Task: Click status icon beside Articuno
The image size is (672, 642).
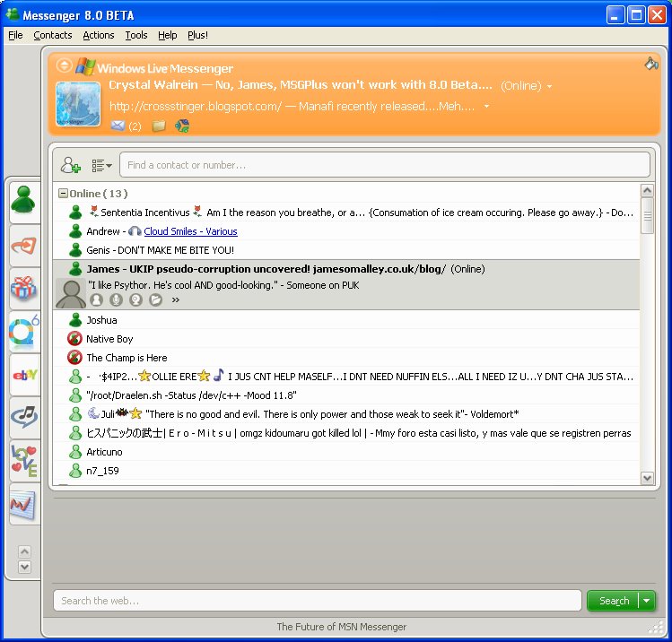Action: [75, 451]
